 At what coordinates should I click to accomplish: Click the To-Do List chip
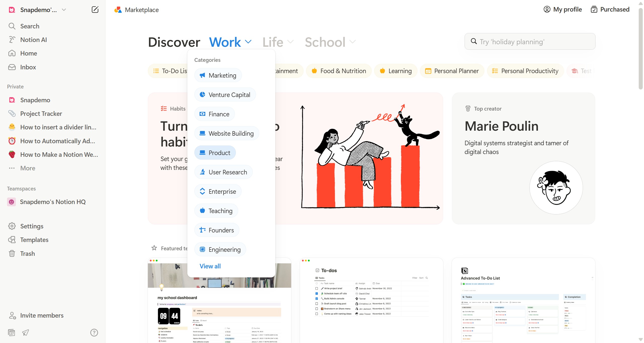pos(168,71)
